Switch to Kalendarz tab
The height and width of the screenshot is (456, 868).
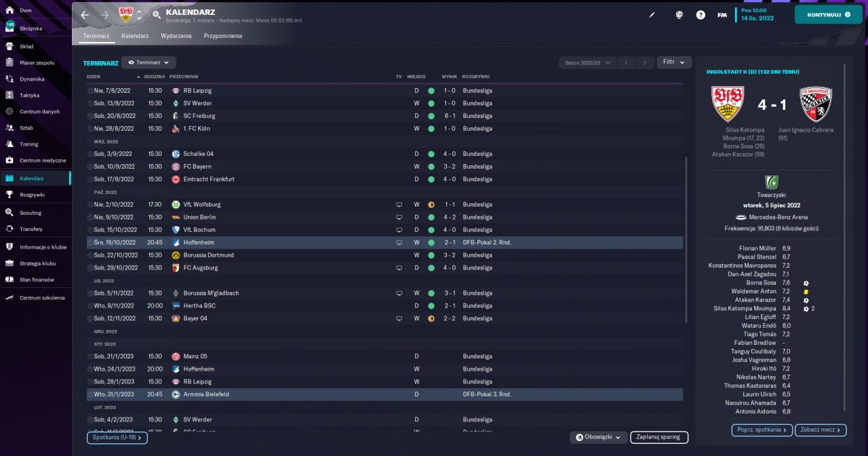[x=136, y=36]
